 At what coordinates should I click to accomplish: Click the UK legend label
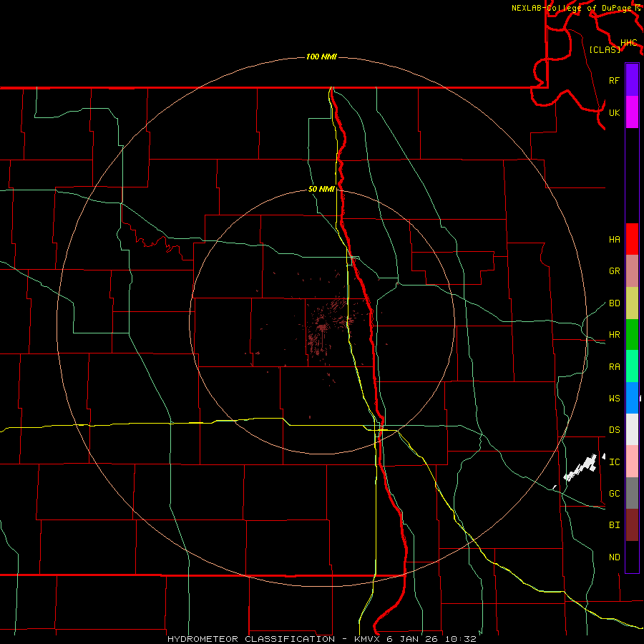coord(614,112)
